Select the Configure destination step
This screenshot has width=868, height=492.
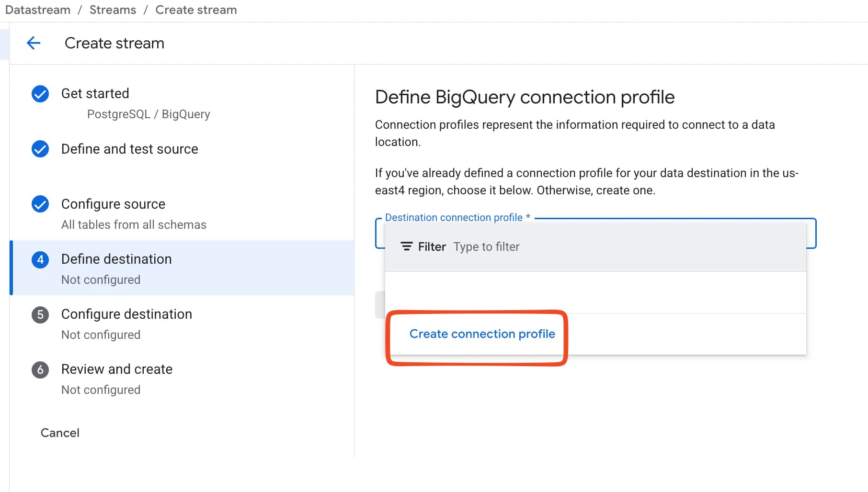[x=126, y=314]
